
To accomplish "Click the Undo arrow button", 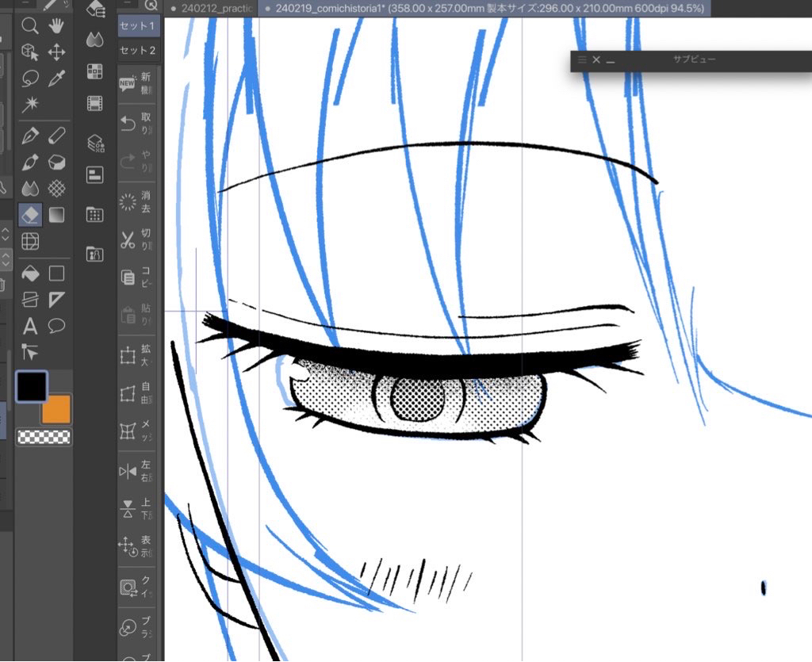I will coord(128,123).
